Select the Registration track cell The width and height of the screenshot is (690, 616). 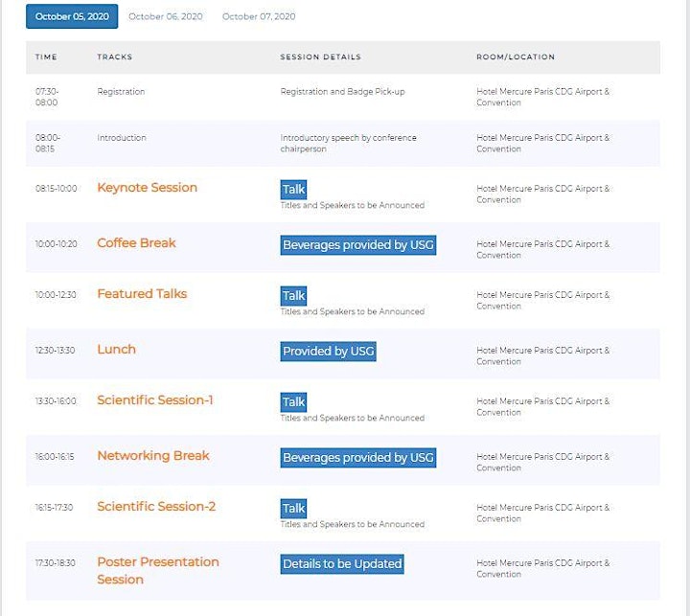(121, 92)
